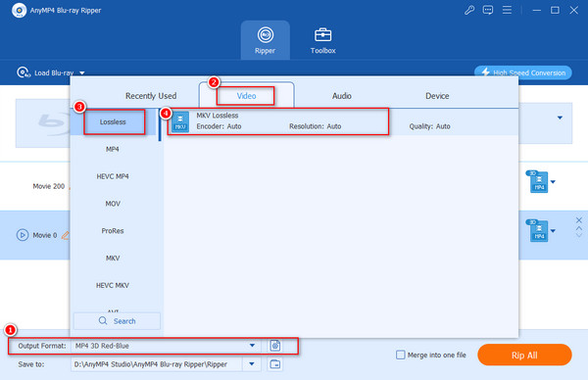The image size is (588, 380).
Task: Select the HEVC MKV format category
Action: pyautogui.click(x=113, y=286)
